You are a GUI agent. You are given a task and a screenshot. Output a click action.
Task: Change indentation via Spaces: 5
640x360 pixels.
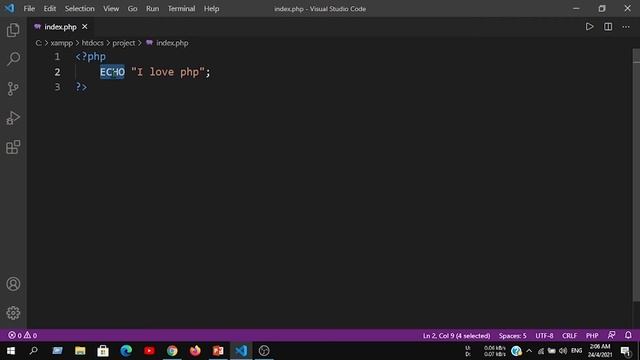point(512,336)
